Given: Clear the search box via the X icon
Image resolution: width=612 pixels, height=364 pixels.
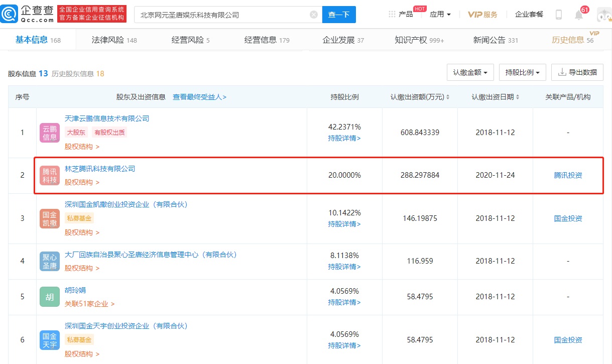Looking at the screenshot, I should [x=313, y=14].
